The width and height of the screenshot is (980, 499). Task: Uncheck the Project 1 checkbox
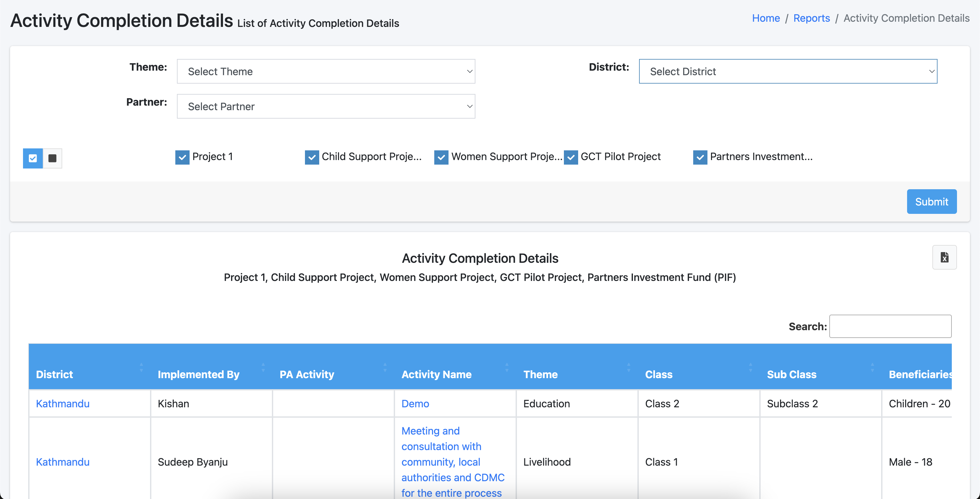(182, 157)
